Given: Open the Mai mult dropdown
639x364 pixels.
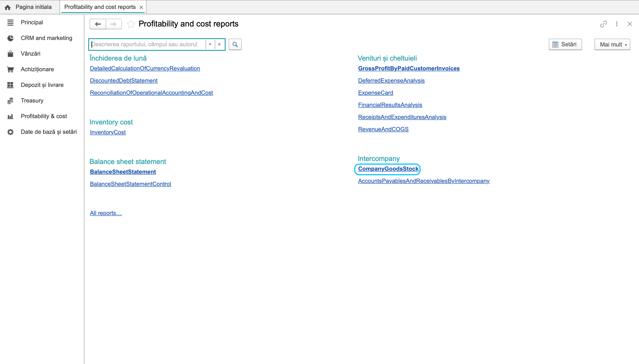Looking at the screenshot, I should [612, 45].
